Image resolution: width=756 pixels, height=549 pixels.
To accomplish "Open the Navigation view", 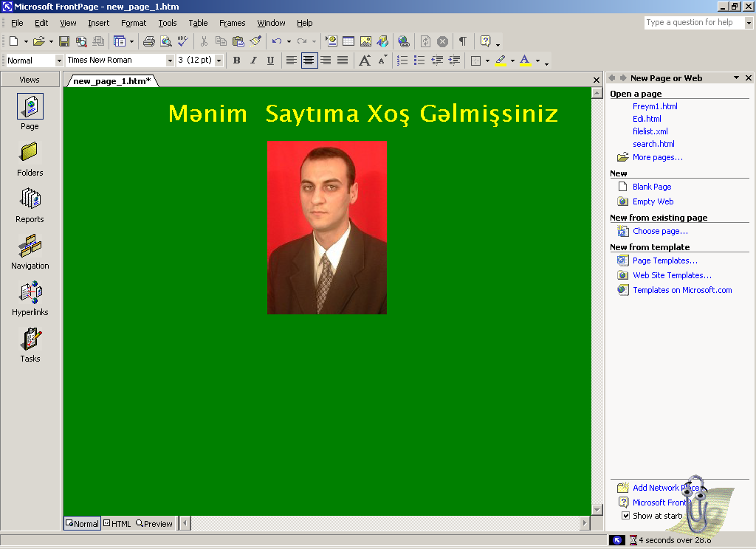I will [30, 252].
